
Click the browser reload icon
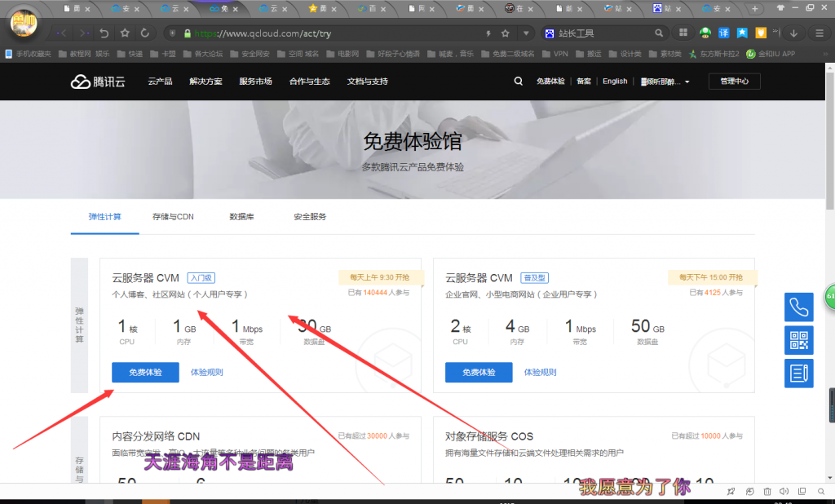pos(145,33)
